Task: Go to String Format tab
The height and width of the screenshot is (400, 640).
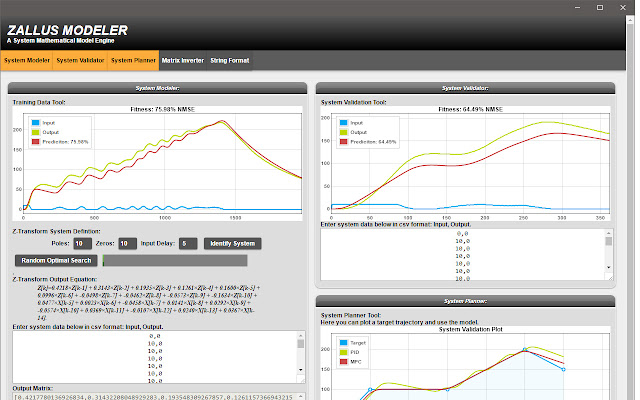Action: 229,60
